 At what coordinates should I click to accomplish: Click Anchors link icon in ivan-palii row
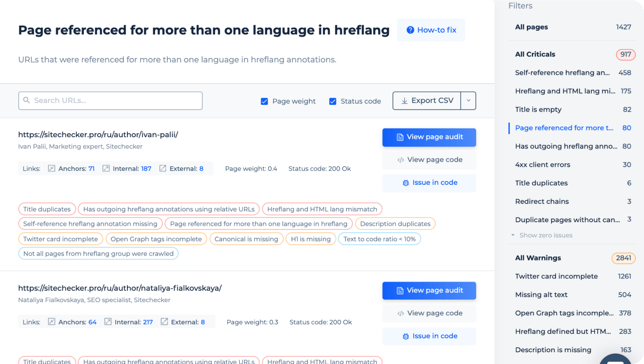tap(52, 168)
